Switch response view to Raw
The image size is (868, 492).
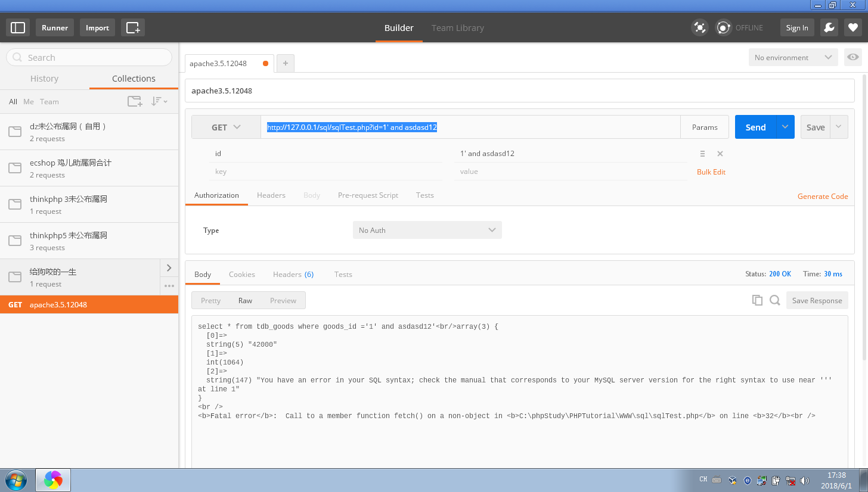coord(245,300)
